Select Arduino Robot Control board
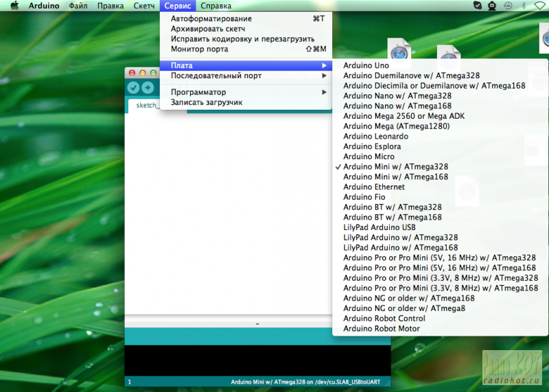 [x=440, y=319]
